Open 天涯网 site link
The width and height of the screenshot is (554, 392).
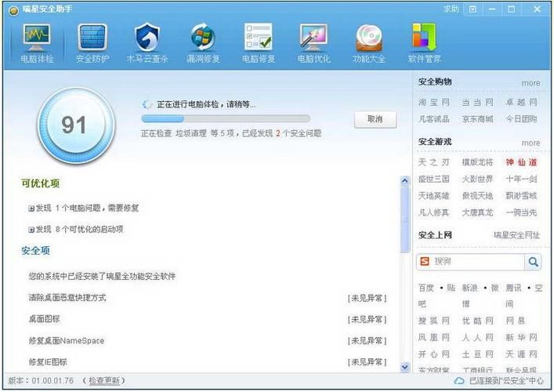coord(521,354)
